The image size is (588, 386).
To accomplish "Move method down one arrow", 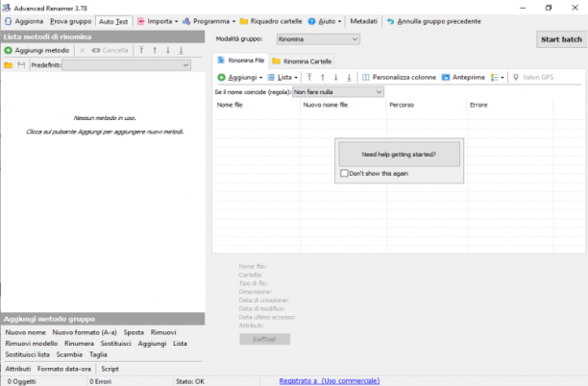I will [167, 50].
